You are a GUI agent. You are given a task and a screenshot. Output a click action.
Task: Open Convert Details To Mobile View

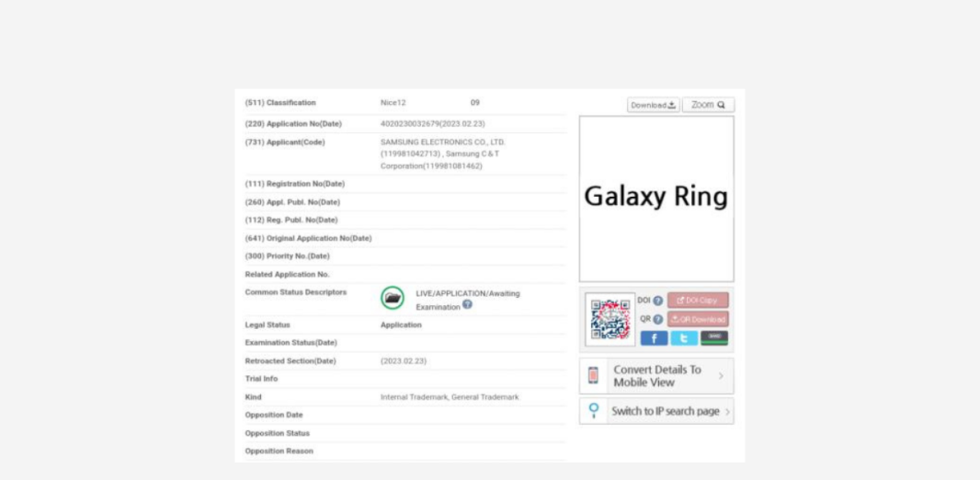pyautogui.click(x=656, y=375)
